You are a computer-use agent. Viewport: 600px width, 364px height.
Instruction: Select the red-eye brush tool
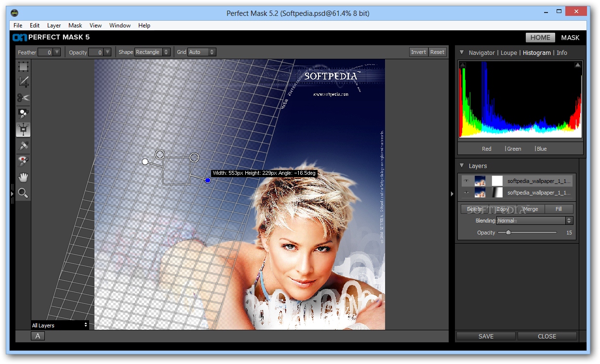pyautogui.click(x=23, y=161)
